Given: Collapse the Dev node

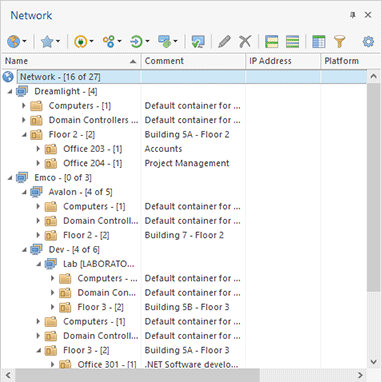Looking at the screenshot, I should point(24,250).
